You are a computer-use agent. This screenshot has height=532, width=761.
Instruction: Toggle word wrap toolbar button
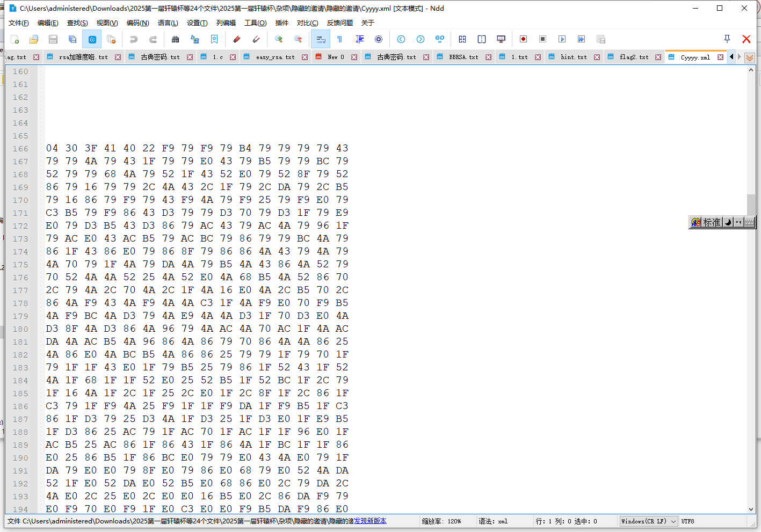tap(321, 39)
